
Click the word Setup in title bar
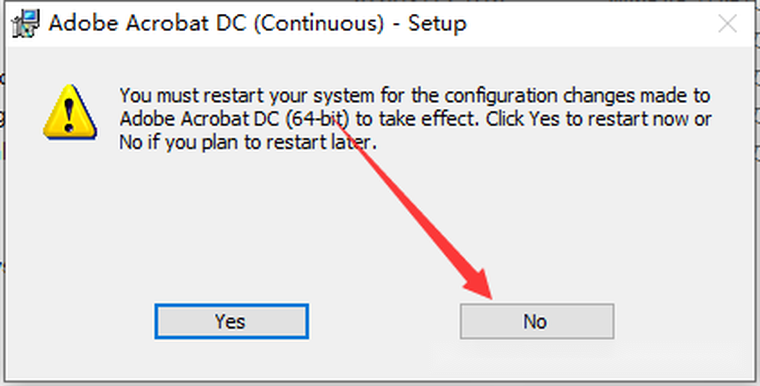coord(437,23)
